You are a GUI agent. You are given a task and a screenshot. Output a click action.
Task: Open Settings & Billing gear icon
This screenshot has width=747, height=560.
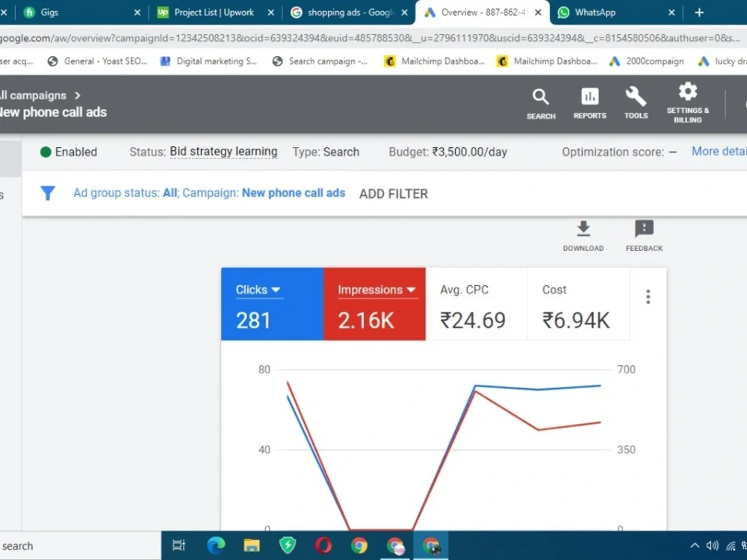tap(687, 103)
